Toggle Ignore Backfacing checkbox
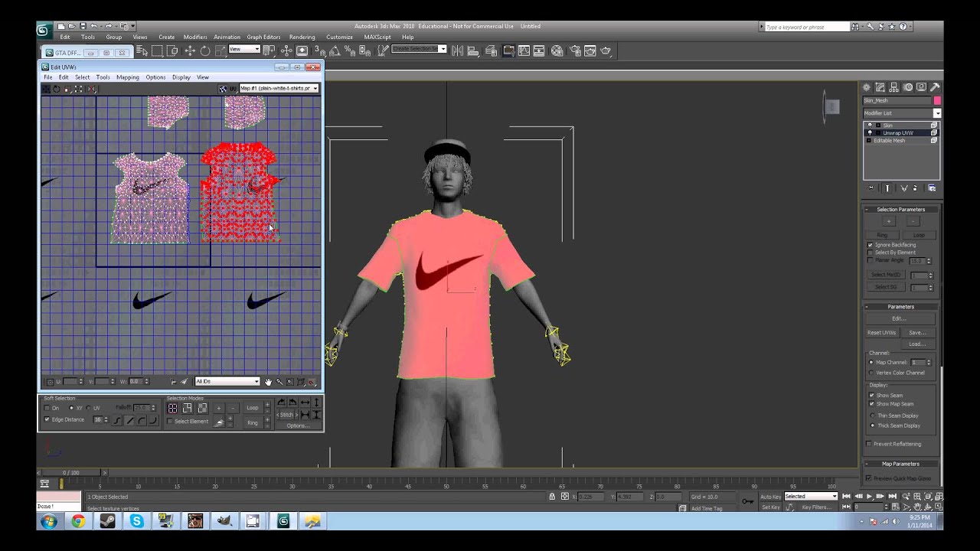 870,245
